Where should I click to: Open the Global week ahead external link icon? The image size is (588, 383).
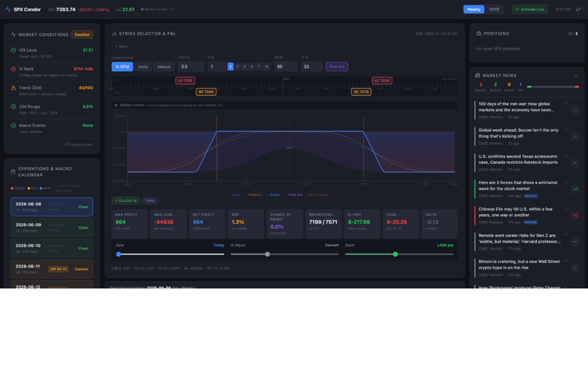click(x=566, y=130)
